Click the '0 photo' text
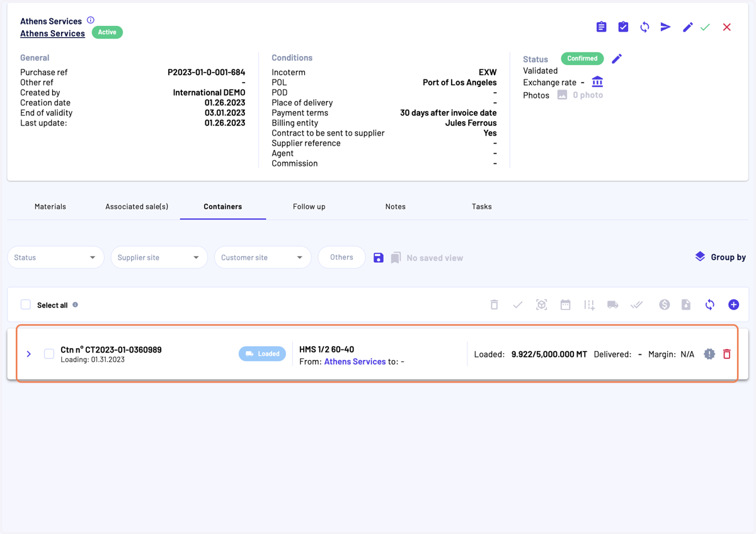The width and height of the screenshot is (756, 534). tap(588, 95)
